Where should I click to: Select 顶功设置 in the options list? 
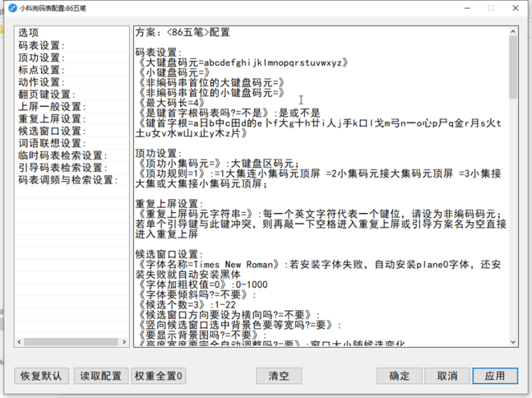pos(72,57)
